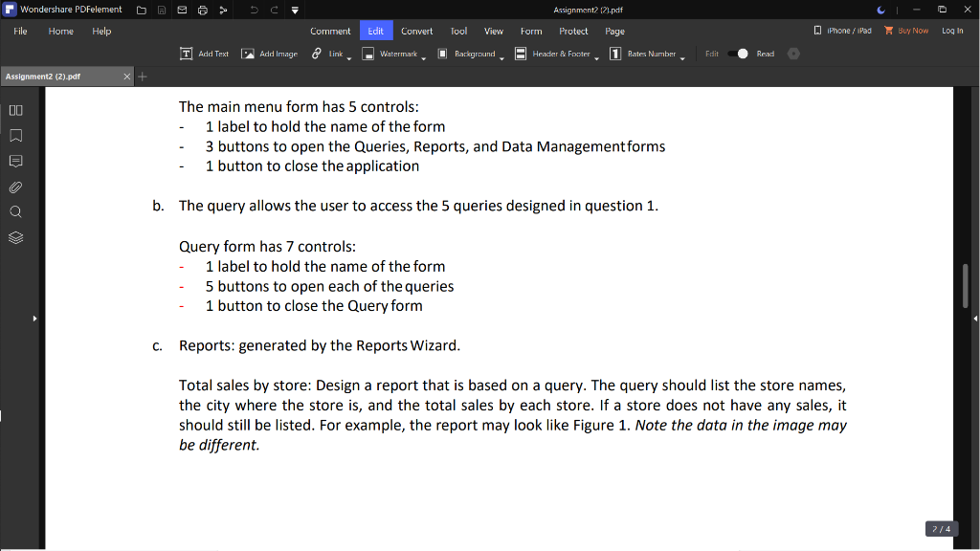This screenshot has height=551, width=980.
Task: Toggle the Edit / Read mode switch
Action: coord(738,54)
